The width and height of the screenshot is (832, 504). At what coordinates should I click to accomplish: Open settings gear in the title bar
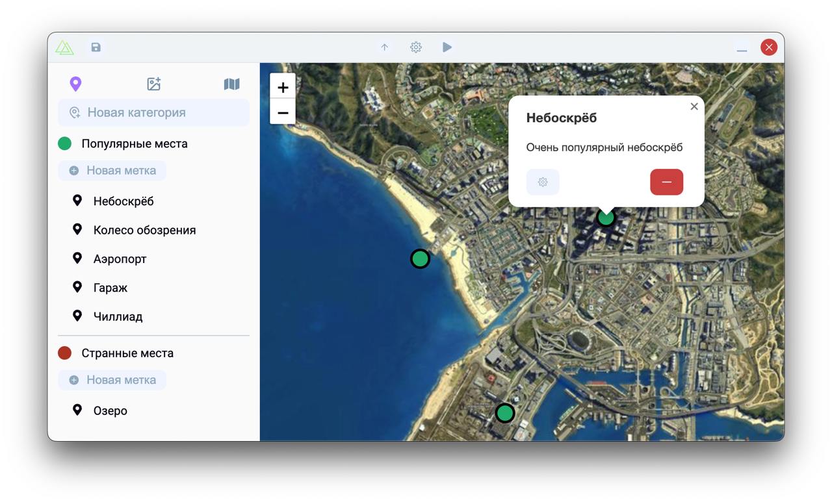pyautogui.click(x=416, y=47)
